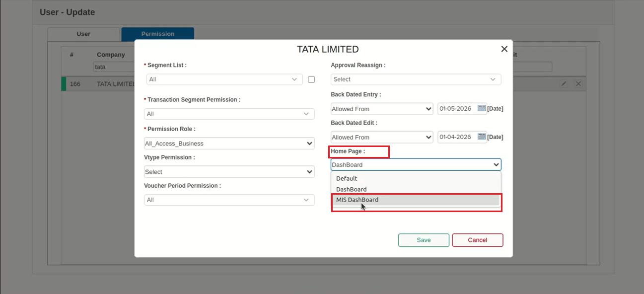Image resolution: width=644 pixels, height=294 pixels.
Task: Choose MIS DashBoard from Home Page list
Action: click(416, 200)
